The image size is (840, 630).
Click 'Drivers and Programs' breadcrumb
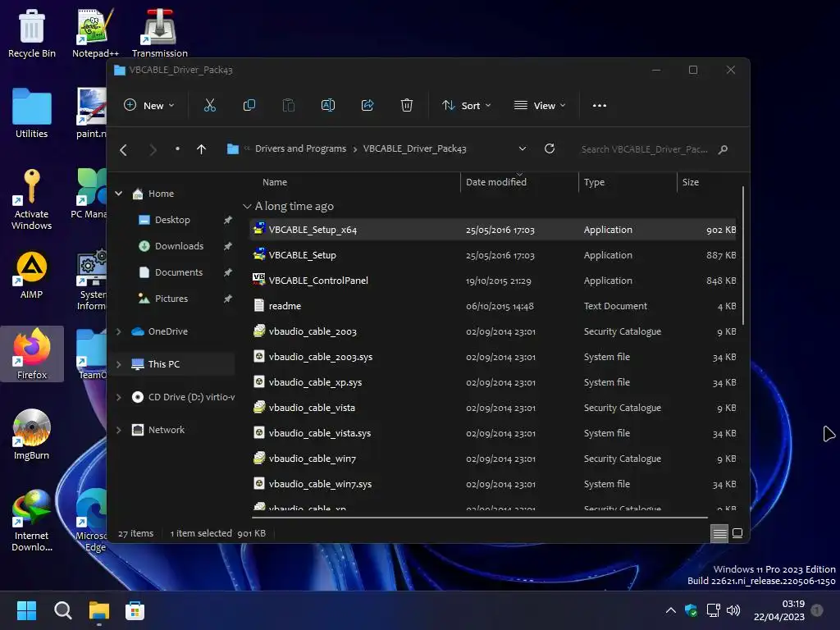point(300,149)
